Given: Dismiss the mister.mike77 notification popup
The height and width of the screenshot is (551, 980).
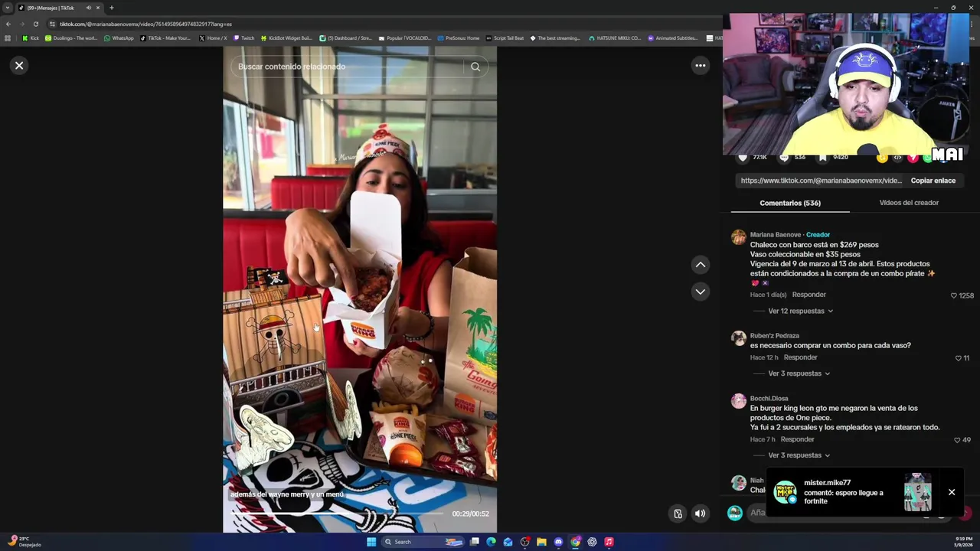Looking at the screenshot, I should click(x=952, y=492).
